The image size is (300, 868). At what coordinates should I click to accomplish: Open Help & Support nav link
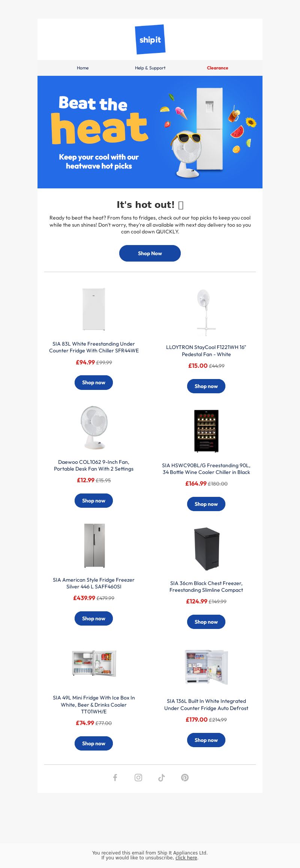[150, 68]
